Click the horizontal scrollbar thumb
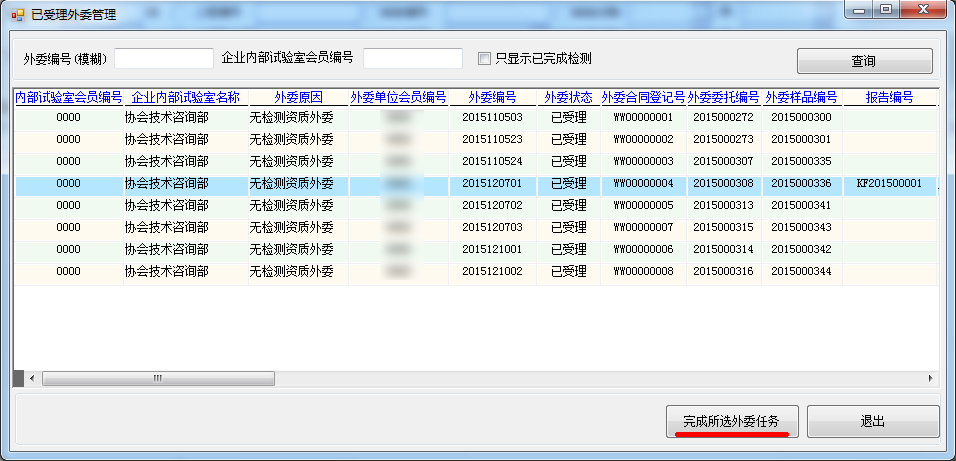This screenshot has width=956, height=461. (157, 378)
